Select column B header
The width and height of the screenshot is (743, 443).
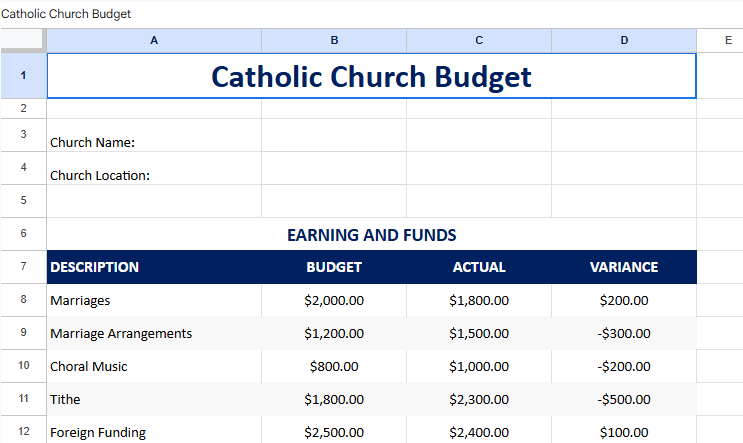tap(334, 40)
